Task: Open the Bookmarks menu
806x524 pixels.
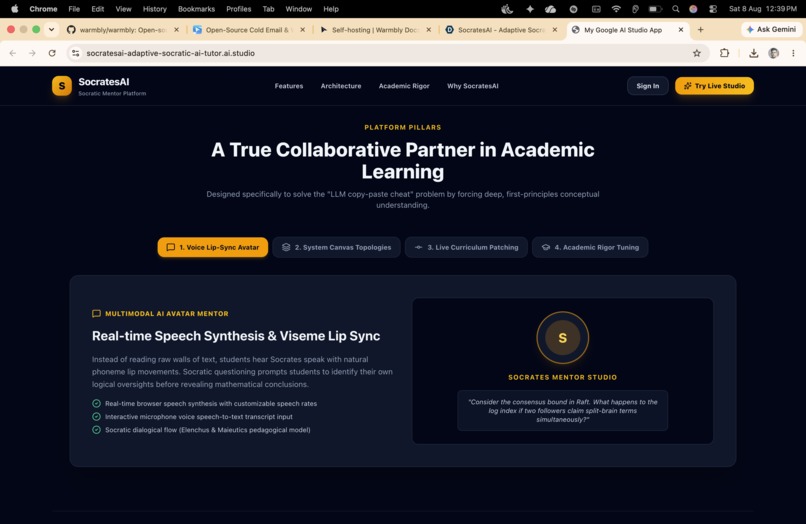Action: pyautogui.click(x=196, y=9)
